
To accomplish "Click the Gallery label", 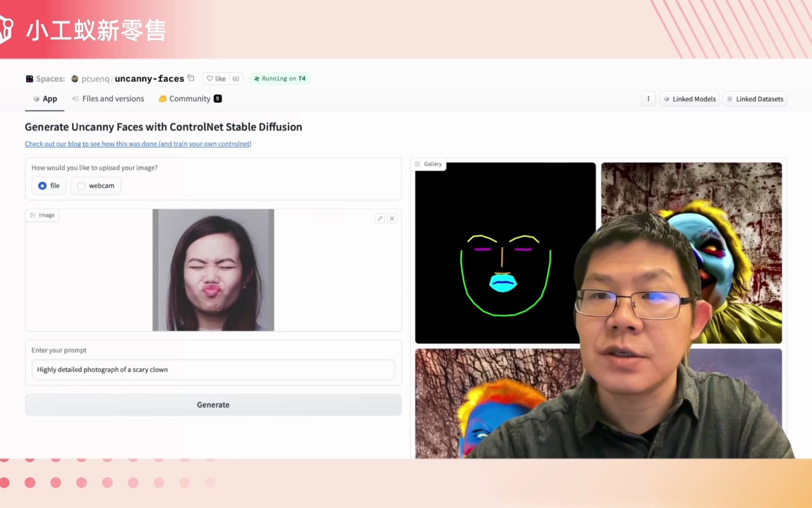I will 429,164.
